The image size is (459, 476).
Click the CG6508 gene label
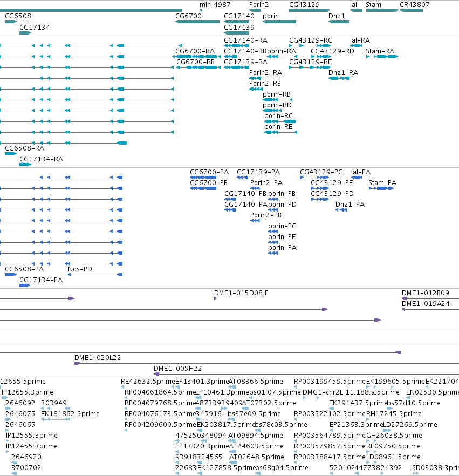tap(18, 16)
